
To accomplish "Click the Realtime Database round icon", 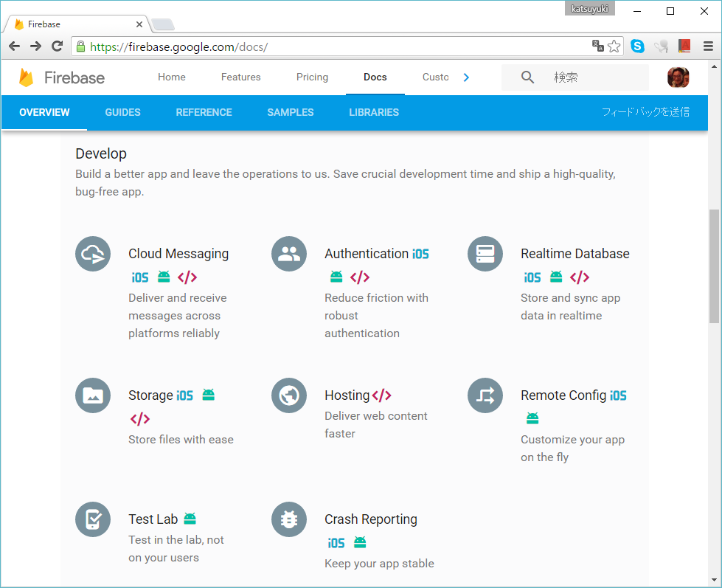I will (485, 254).
